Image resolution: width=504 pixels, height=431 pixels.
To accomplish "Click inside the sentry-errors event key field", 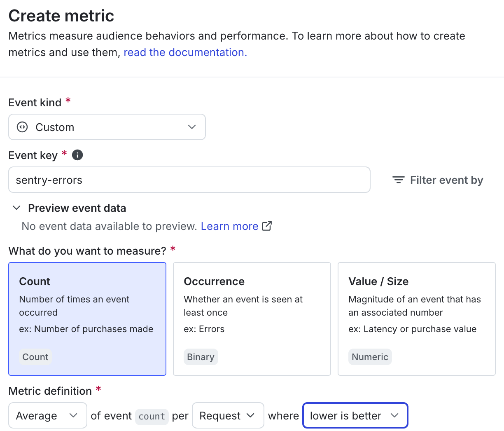I will [x=189, y=180].
